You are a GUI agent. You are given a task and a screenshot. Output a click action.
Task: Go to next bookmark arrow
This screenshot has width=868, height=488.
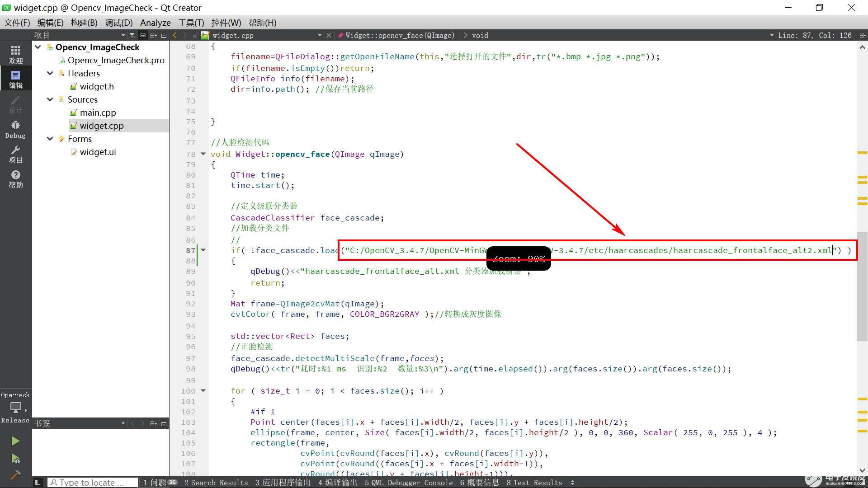coord(143,423)
